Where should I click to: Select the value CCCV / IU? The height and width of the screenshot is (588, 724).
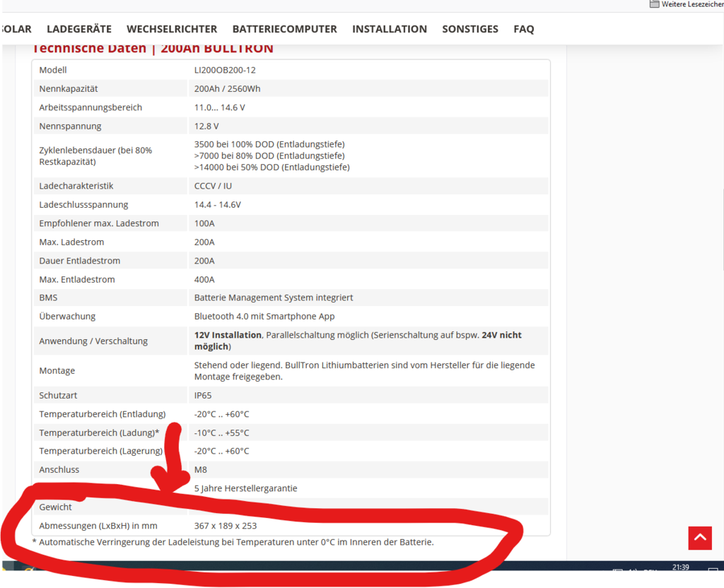[x=213, y=186]
